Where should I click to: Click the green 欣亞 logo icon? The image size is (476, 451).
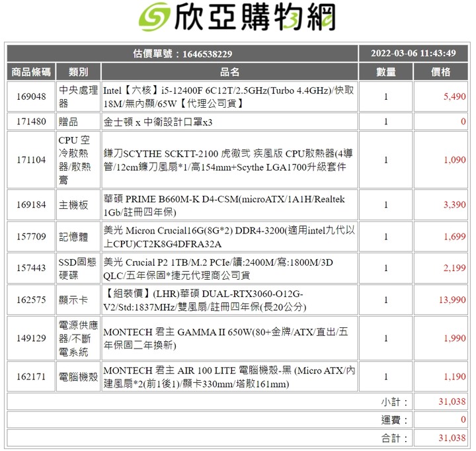pos(154,17)
